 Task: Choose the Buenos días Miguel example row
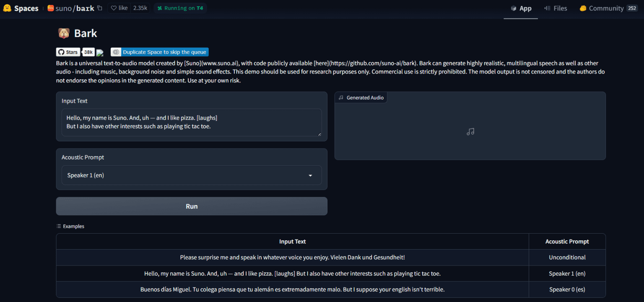(292, 289)
